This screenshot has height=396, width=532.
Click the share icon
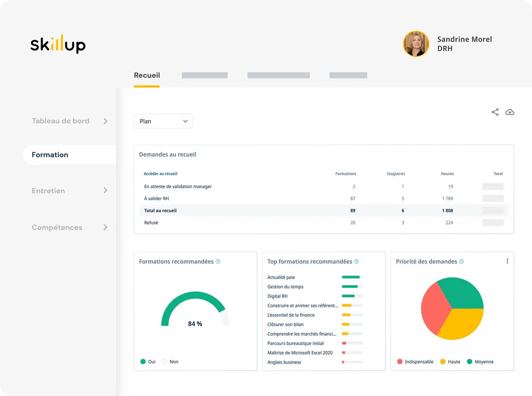click(x=495, y=112)
